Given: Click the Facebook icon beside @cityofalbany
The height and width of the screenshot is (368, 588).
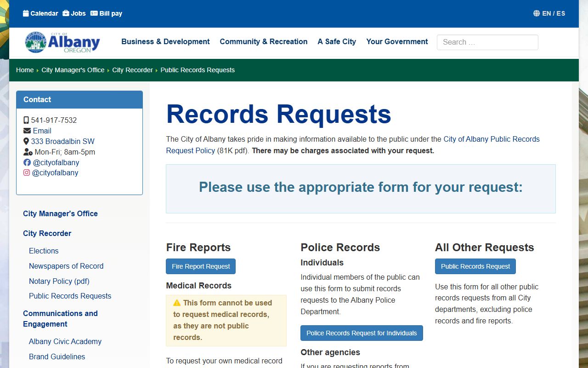Looking at the screenshot, I should [x=27, y=162].
